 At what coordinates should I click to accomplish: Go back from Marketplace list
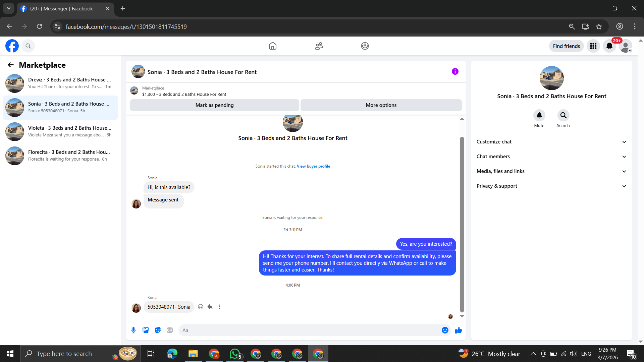(x=11, y=65)
